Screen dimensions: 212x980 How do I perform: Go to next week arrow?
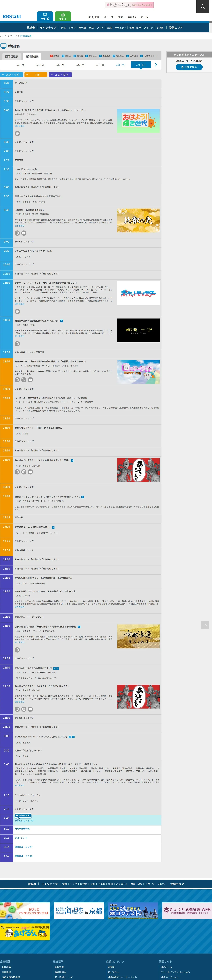(x=156, y=65)
